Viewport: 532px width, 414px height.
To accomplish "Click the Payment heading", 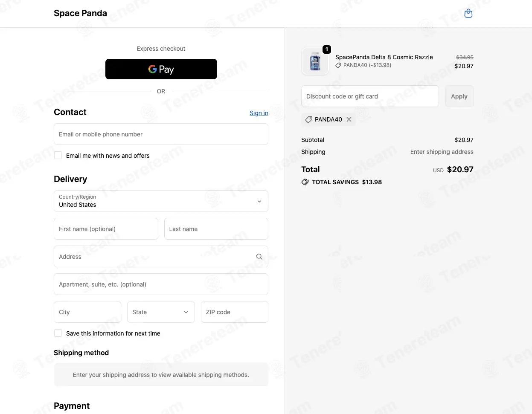I will point(72,406).
